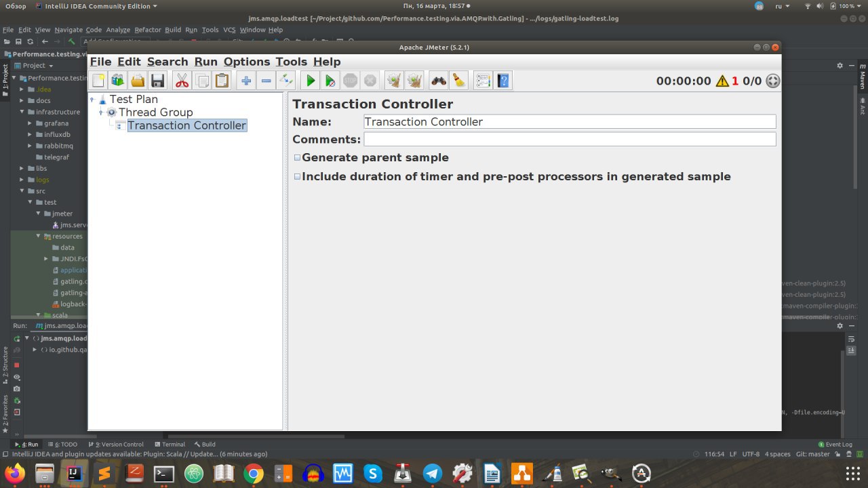868x488 pixels.
Task: Click the Comments input field
Action: click(570, 139)
